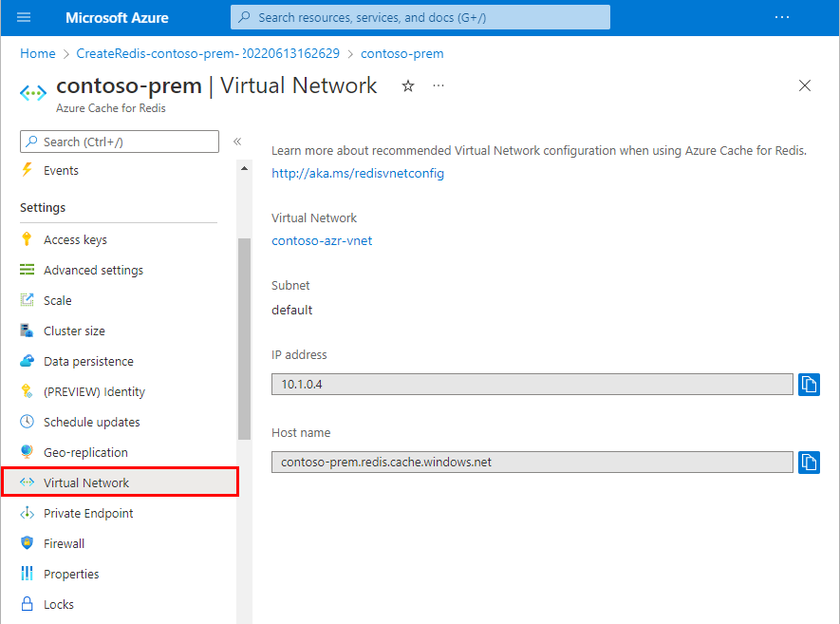Favorite this resource with the star icon
Image resolution: width=840 pixels, height=624 pixels.
(x=408, y=85)
